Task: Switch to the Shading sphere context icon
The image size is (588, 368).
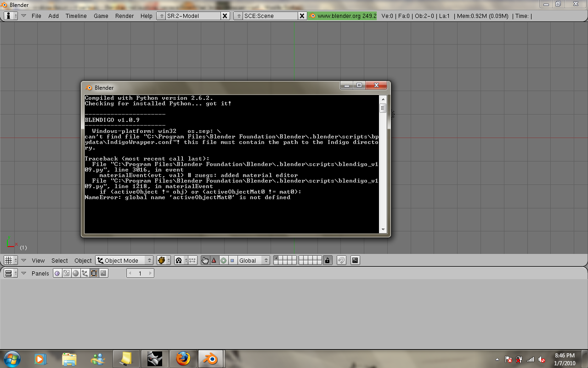Action: (76, 273)
